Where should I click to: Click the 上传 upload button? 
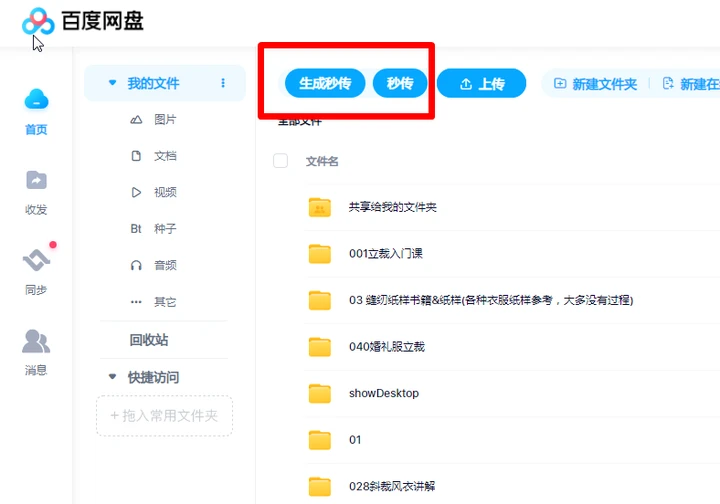(481, 84)
